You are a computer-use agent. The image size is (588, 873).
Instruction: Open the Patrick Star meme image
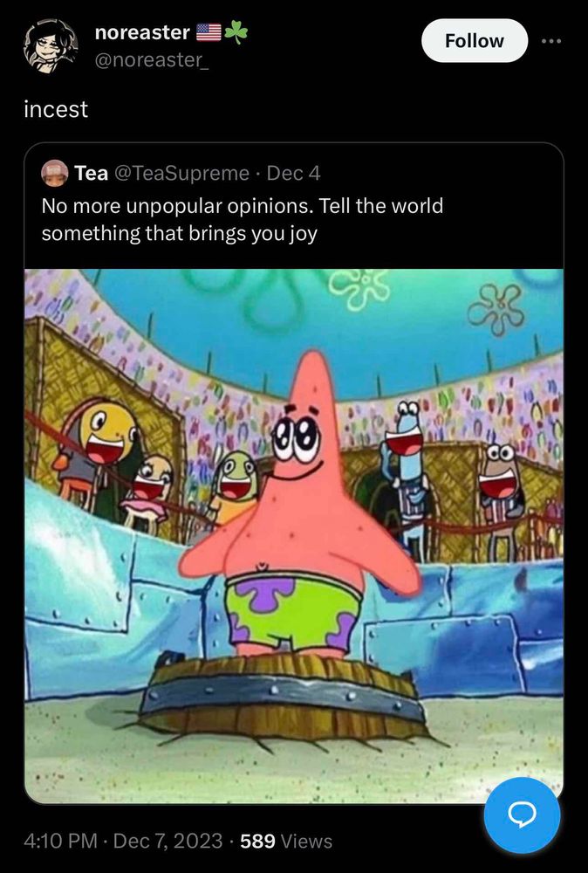pos(294,536)
